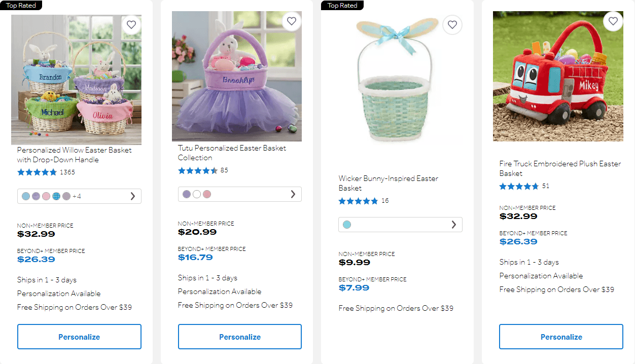Save the Fire Truck Plush basket to favorites
Image resolution: width=635 pixels, height=364 pixels.
tap(613, 21)
